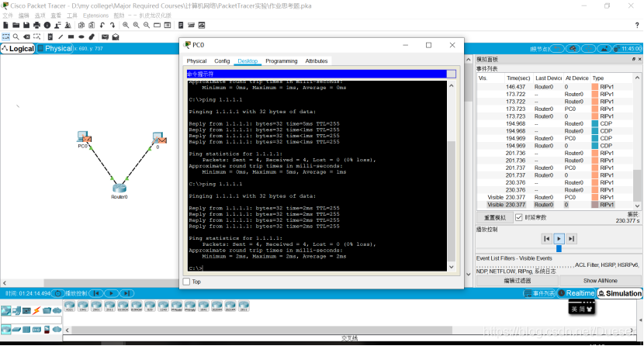
Task: Click the reset simulation button
Action: pyautogui.click(x=494, y=217)
